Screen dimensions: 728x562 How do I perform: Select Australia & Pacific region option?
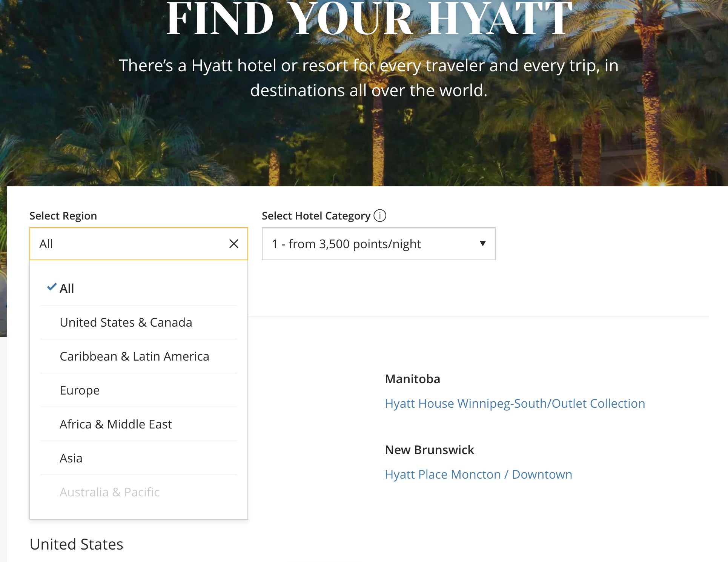[x=139, y=492]
